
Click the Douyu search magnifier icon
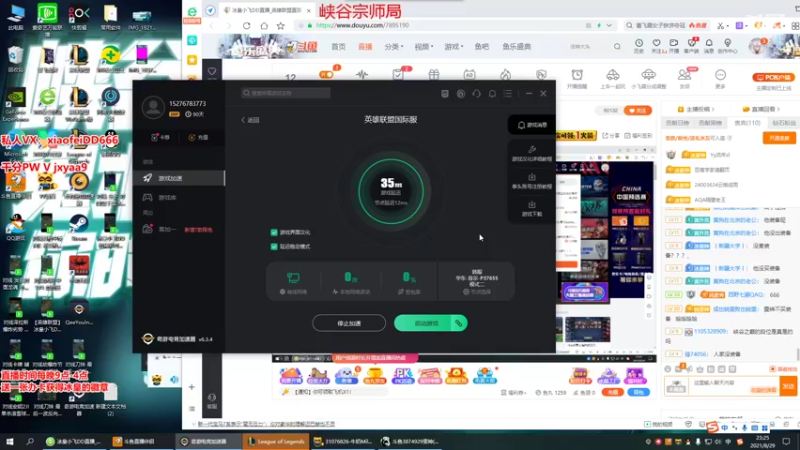point(617,46)
